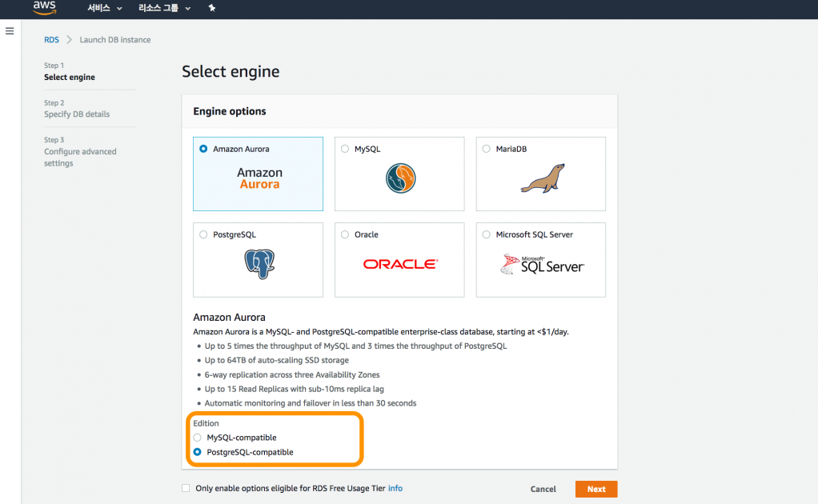Open the Free Usage Tier info link
Screen dimensions: 818x504
(x=395, y=488)
